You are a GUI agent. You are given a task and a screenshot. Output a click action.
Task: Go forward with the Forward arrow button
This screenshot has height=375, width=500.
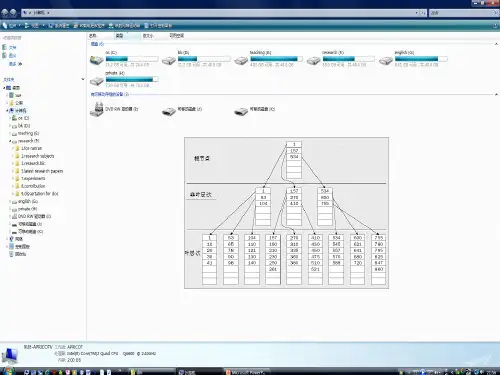[13, 13]
